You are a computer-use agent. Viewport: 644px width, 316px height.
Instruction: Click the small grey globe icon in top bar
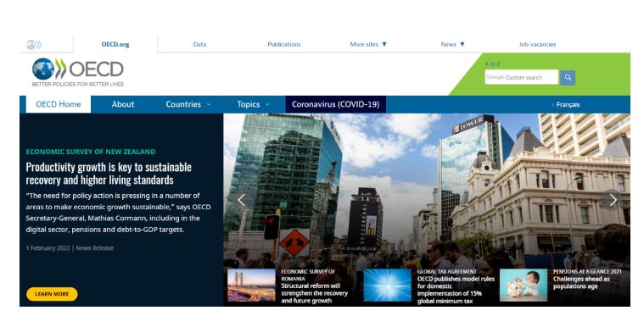[34, 45]
